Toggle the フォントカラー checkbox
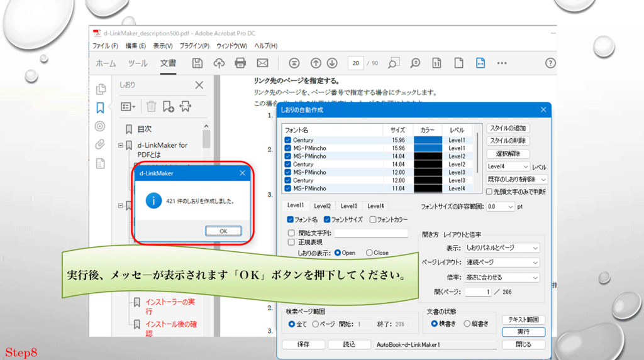The image size is (644, 360). pyautogui.click(x=374, y=220)
